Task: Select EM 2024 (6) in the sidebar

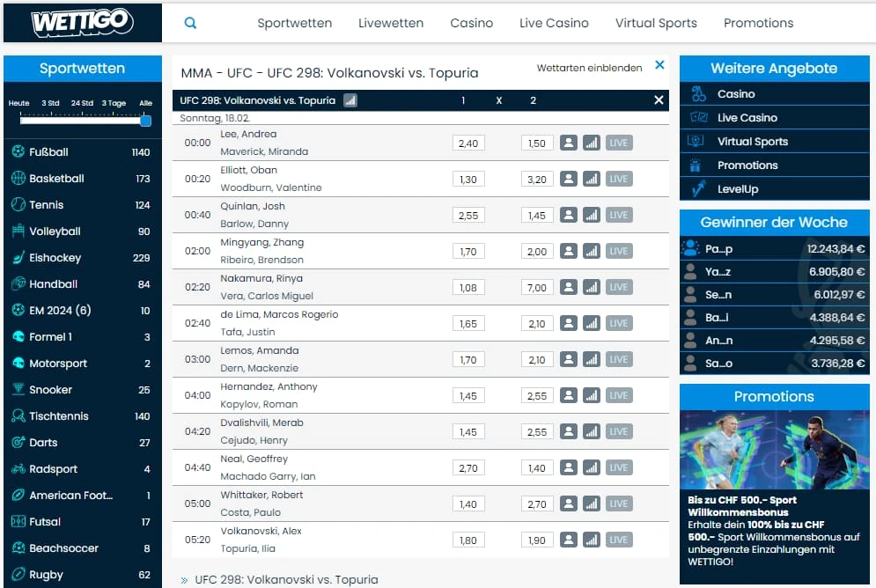Action: pyautogui.click(x=83, y=311)
